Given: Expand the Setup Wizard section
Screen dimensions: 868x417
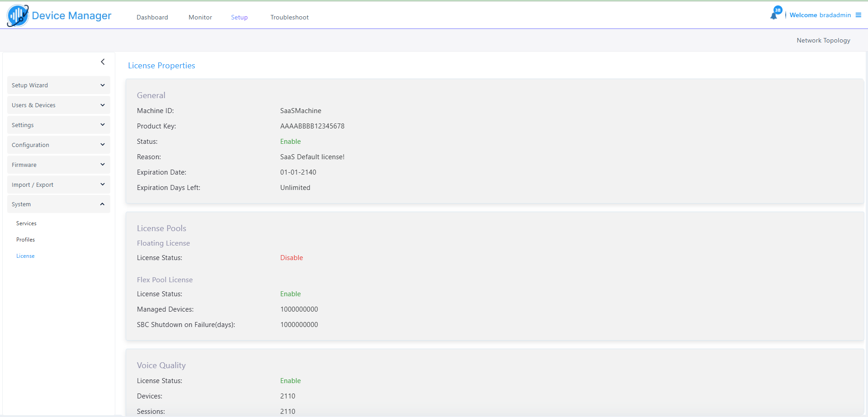Looking at the screenshot, I should click(58, 85).
